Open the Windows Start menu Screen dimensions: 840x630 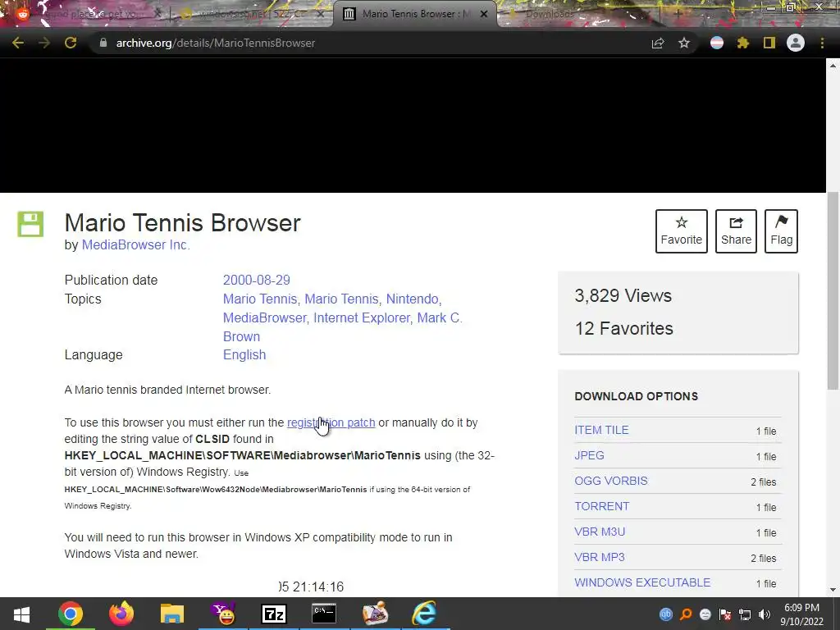point(21,614)
